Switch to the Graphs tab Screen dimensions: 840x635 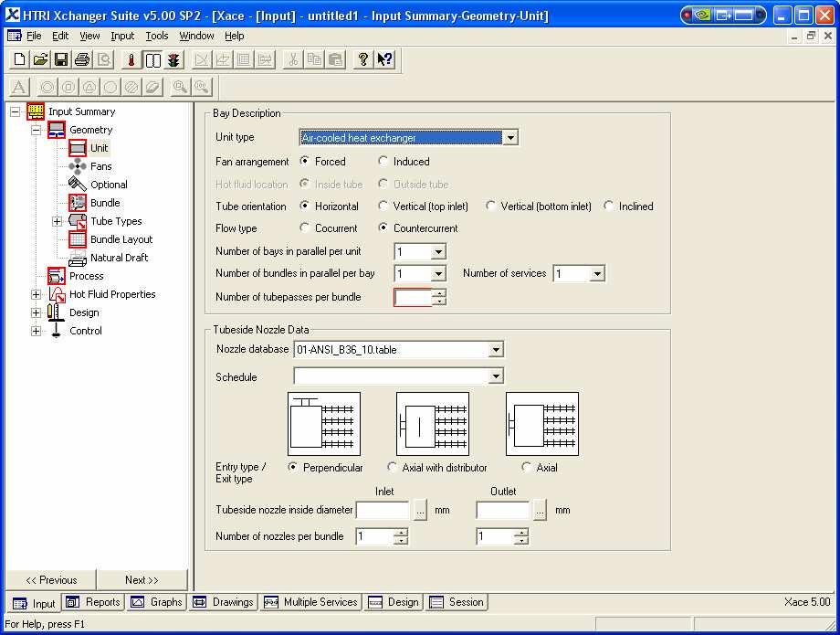pos(157,602)
